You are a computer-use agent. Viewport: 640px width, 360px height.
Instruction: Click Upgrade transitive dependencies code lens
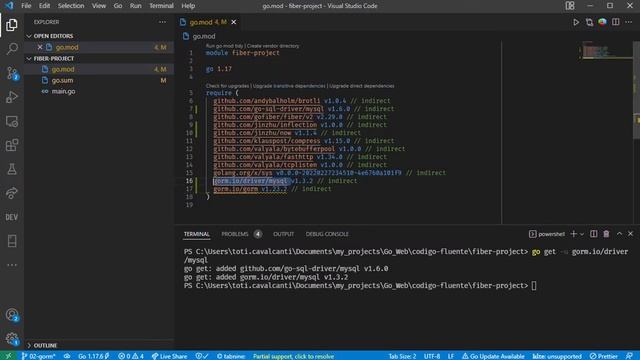[289, 86]
